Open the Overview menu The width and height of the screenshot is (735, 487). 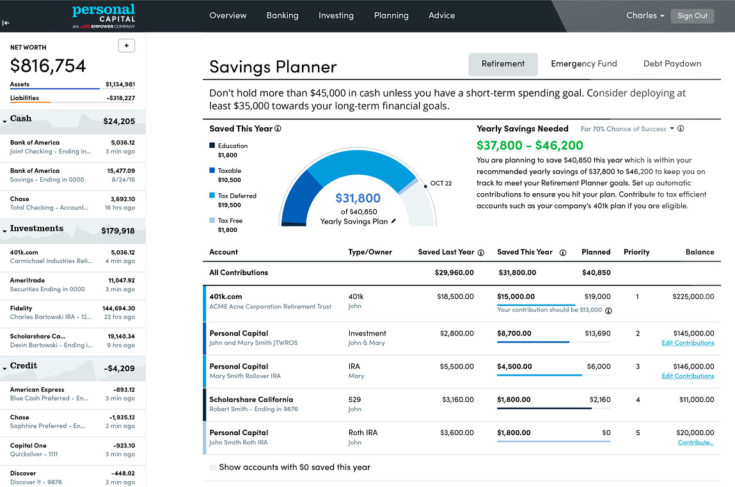pyautogui.click(x=228, y=15)
